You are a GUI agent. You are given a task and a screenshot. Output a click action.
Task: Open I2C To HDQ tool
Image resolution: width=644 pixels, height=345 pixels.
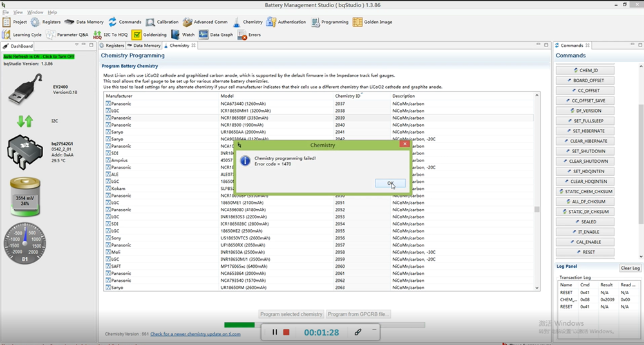coord(111,35)
